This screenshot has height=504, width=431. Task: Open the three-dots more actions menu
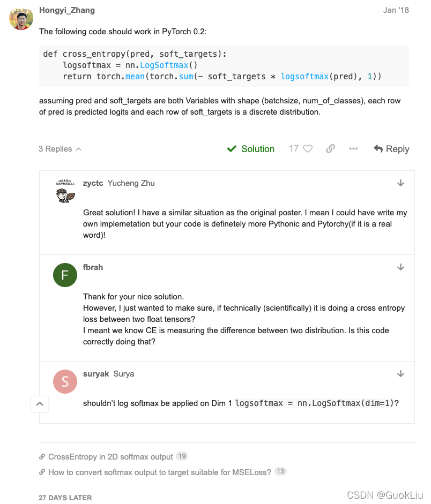[353, 149]
